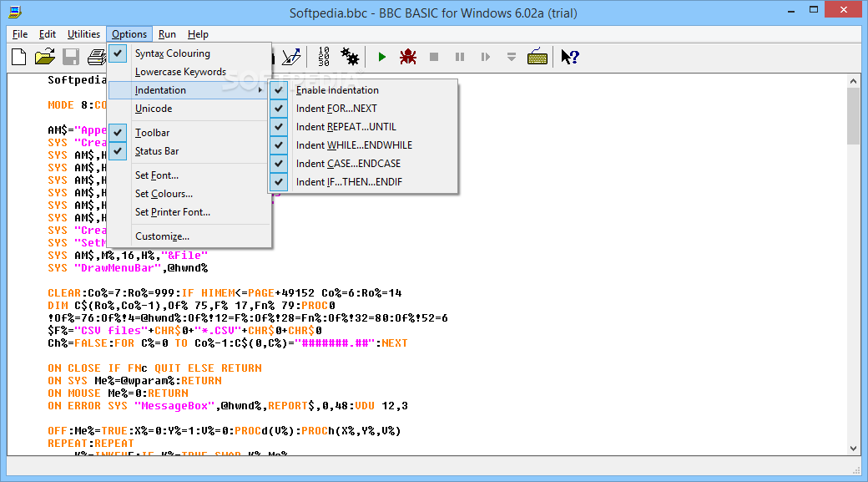Click the Stop square button
The width and height of the screenshot is (868, 482).
(434, 57)
